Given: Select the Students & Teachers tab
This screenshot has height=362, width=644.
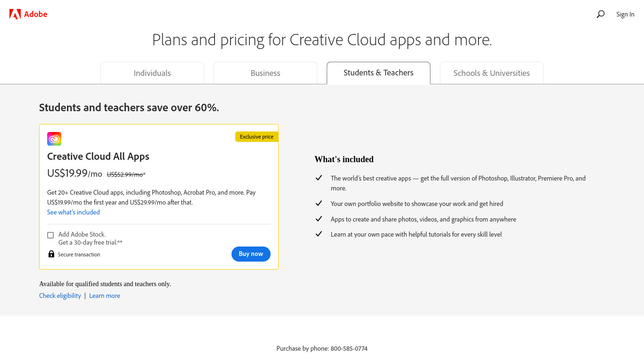Looking at the screenshot, I should coord(379,73).
